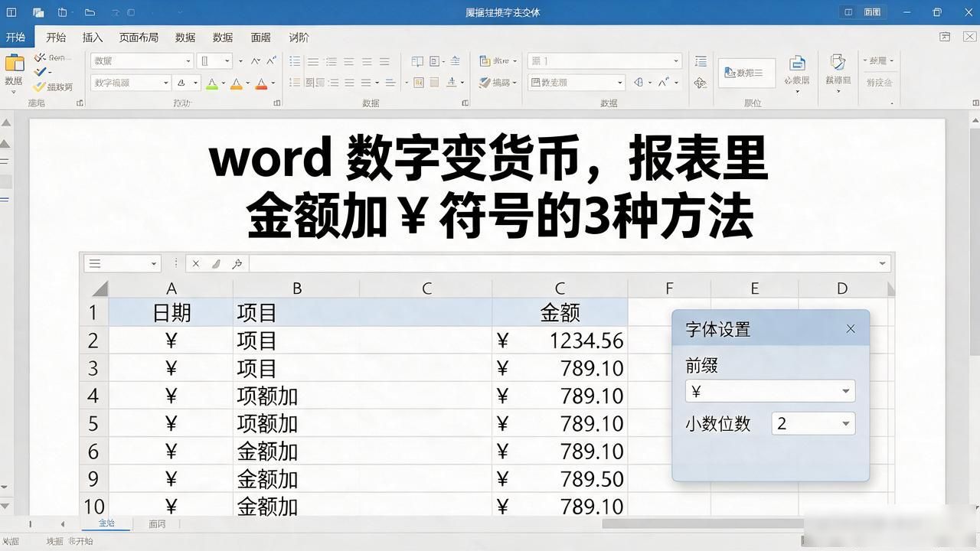Click the 金额 header cell

560,312
